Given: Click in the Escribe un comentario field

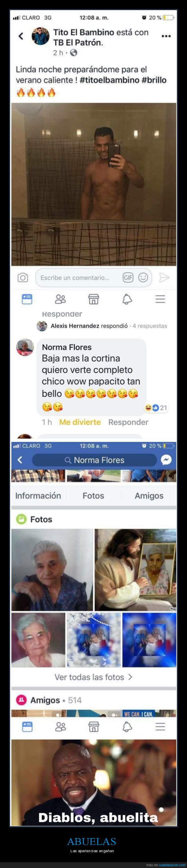Looking at the screenshot, I should pyautogui.click(x=93, y=278).
